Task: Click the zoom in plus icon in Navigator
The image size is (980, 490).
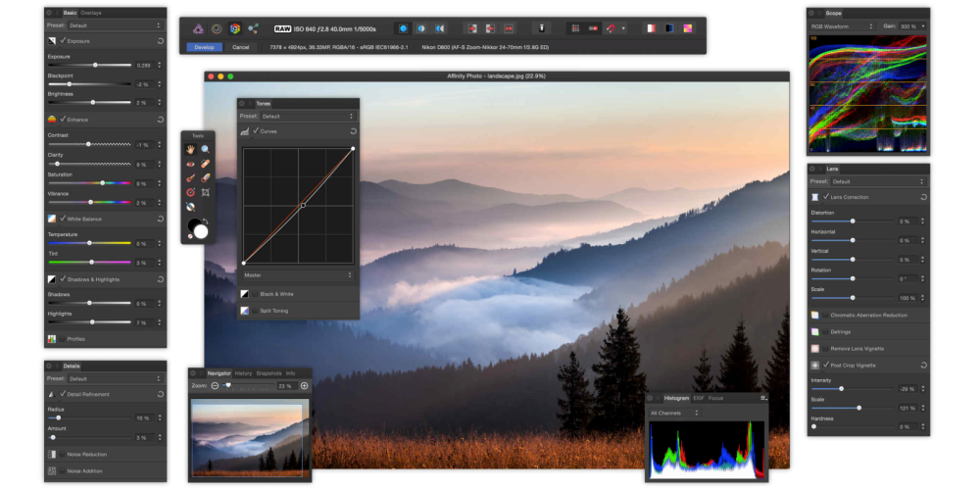Action: coord(304,386)
